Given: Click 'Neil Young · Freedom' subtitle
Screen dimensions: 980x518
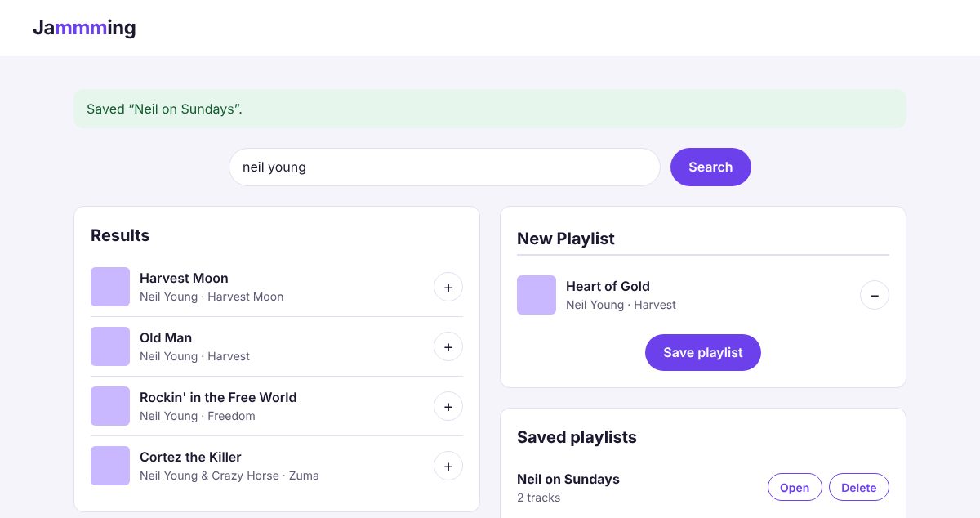Looking at the screenshot, I should (198, 416).
